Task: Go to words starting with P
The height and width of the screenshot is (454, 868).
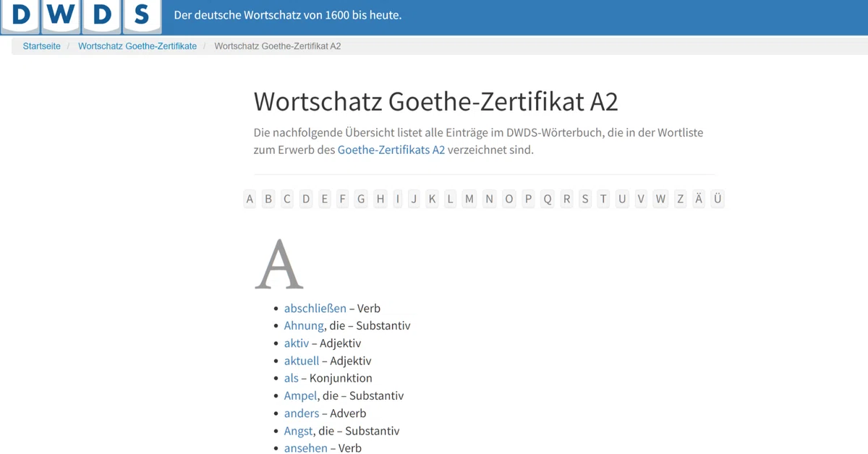Action: tap(528, 199)
